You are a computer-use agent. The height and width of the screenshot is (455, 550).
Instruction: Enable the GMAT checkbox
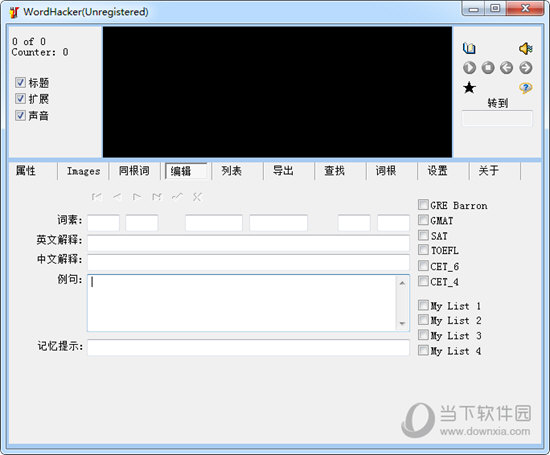(423, 220)
